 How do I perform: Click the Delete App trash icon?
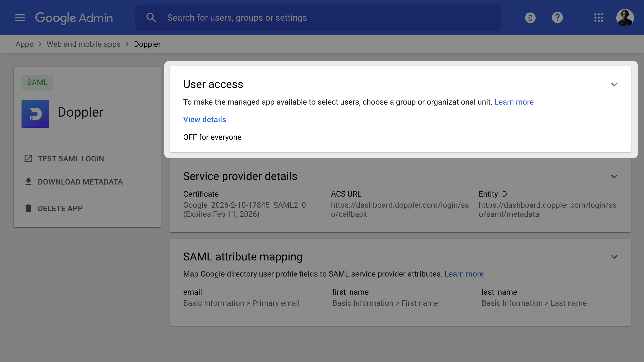pyautogui.click(x=28, y=208)
